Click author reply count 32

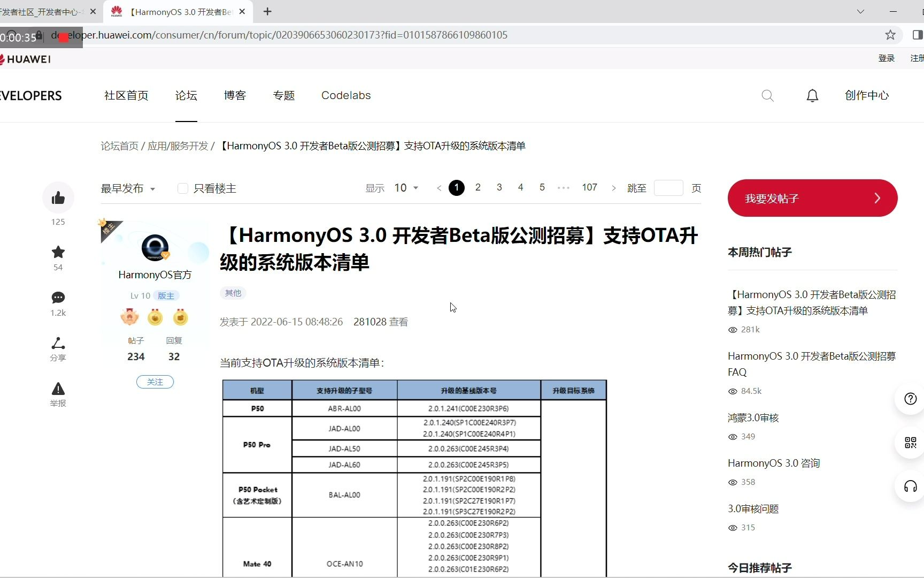[x=174, y=356]
